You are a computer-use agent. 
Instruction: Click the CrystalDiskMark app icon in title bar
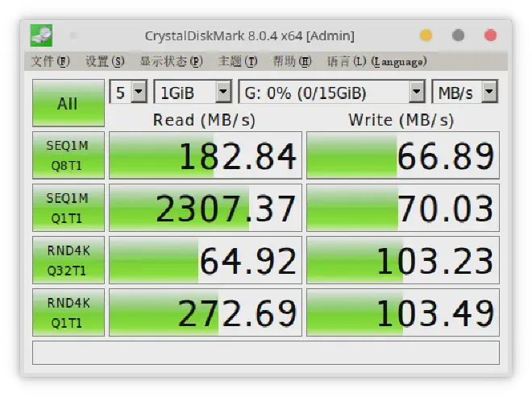click(41, 35)
